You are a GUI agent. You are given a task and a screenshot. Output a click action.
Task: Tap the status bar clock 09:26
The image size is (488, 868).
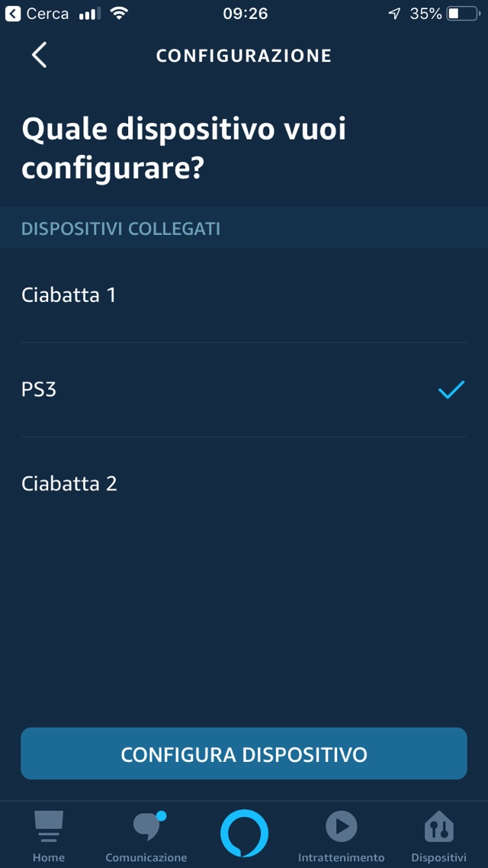click(x=245, y=14)
